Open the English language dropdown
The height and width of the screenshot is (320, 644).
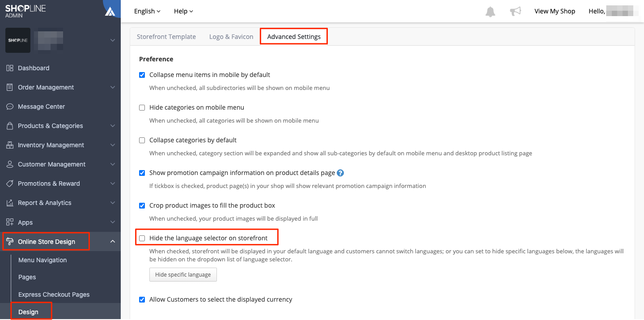click(147, 11)
